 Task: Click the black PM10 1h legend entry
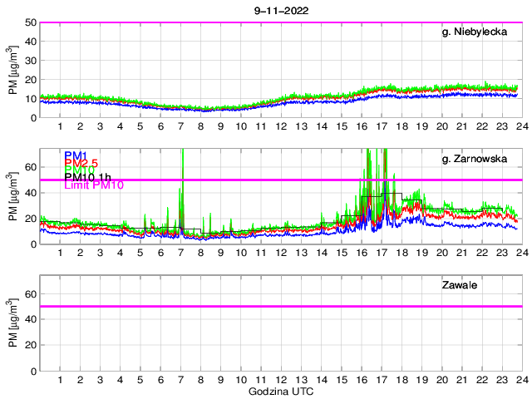pos(88,178)
